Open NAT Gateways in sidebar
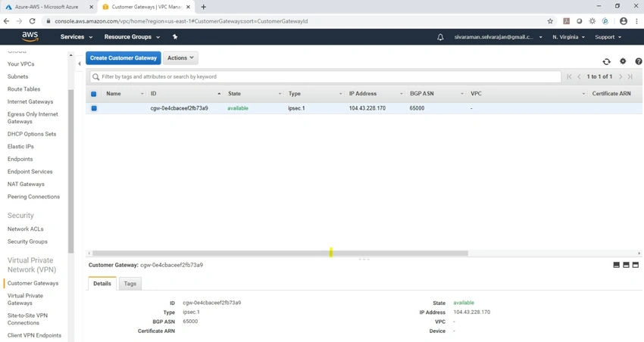Screen dimensions: 644x342 pos(26,184)
